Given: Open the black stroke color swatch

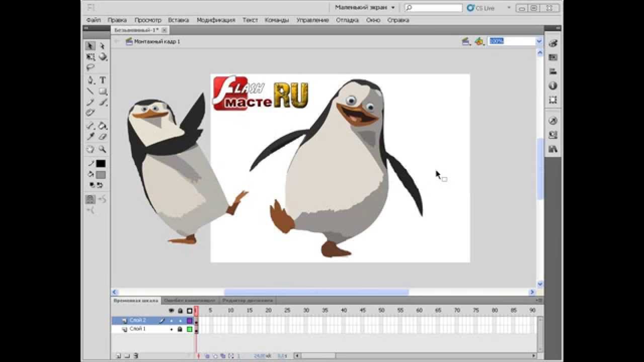Looking at the screenshot, I should [101, 163].
